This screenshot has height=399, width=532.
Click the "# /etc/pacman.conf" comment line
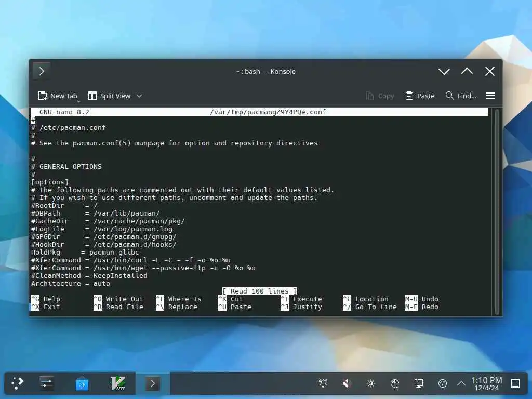pos(68,128)
